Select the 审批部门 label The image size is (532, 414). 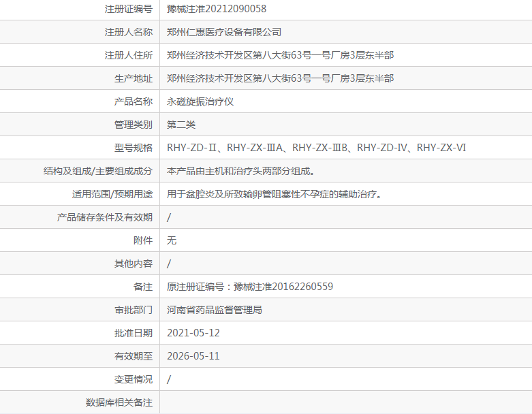pyautogui.click(x=134, y=310)
